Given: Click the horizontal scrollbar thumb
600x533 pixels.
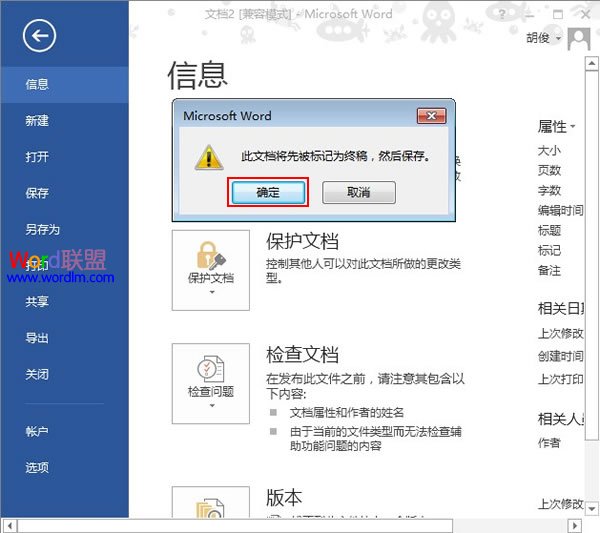Looking at the screenshot, I should (235, 525).
